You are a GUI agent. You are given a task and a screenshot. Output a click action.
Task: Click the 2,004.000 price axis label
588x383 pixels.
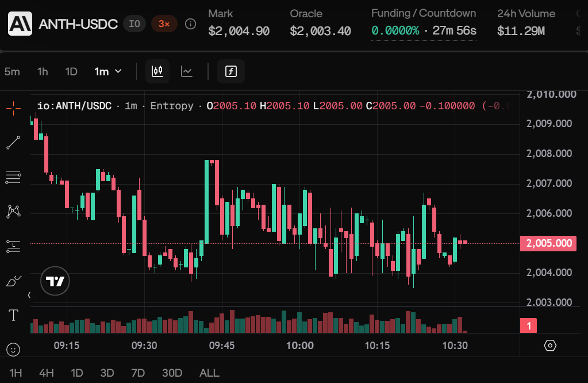click(x=549, y=273)
